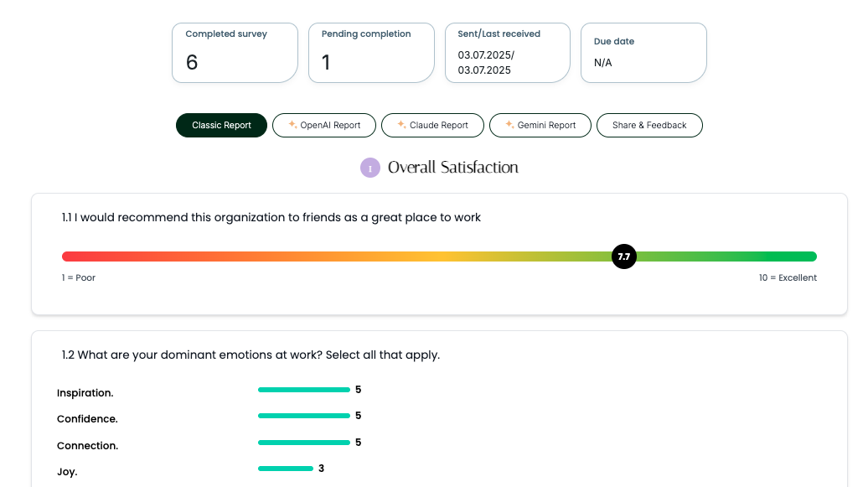Click the sparkle icon on OpenAI Report

(292, 125)
